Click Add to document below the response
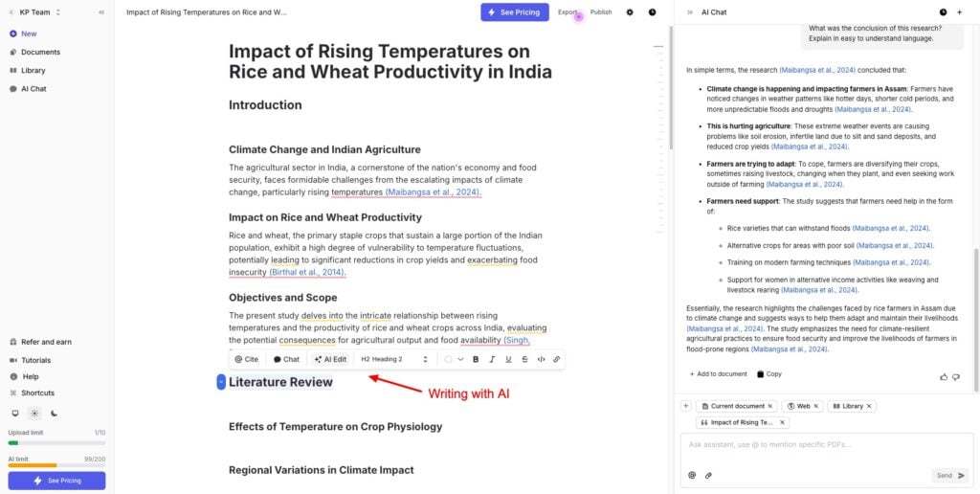980x494 pixels. coord(718,374)
